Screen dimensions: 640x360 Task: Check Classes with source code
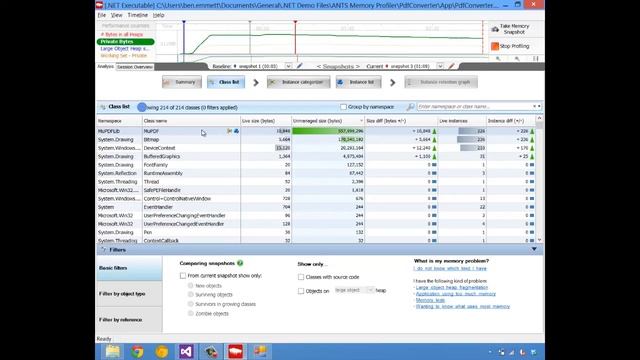pos(301,277)
